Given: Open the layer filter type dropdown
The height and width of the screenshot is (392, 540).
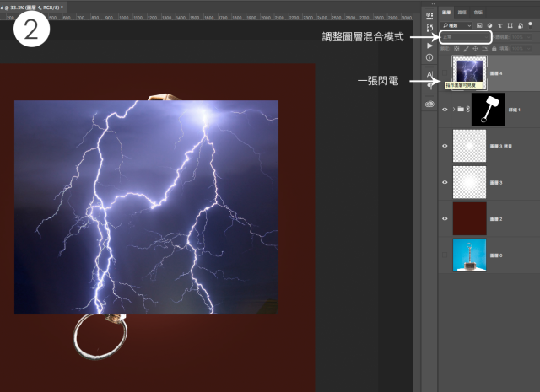Looking at the screenshot, I should pos(456,26).
